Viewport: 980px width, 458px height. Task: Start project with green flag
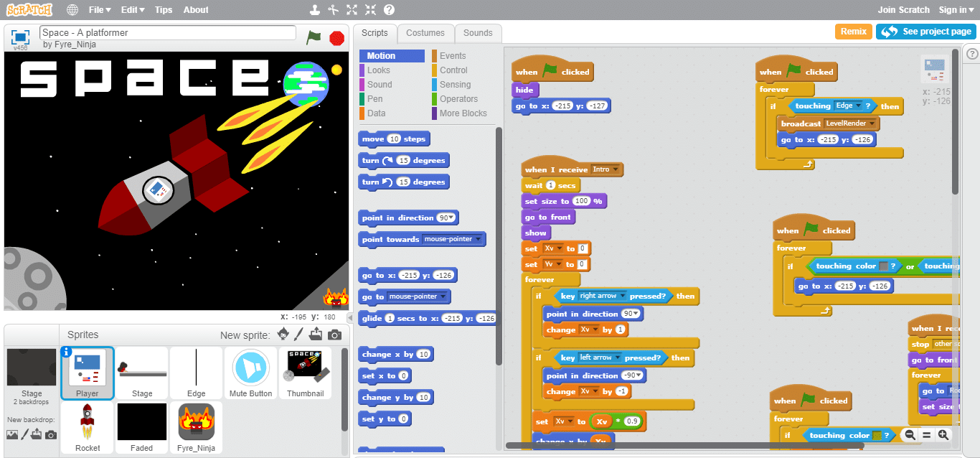(314, 37)
